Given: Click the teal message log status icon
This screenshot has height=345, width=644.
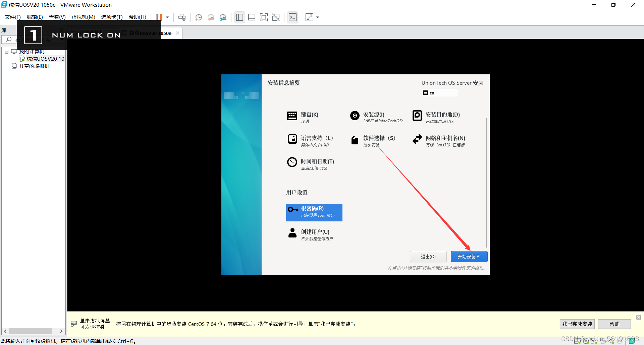Looking at the screenshot, I should point(632,341).
